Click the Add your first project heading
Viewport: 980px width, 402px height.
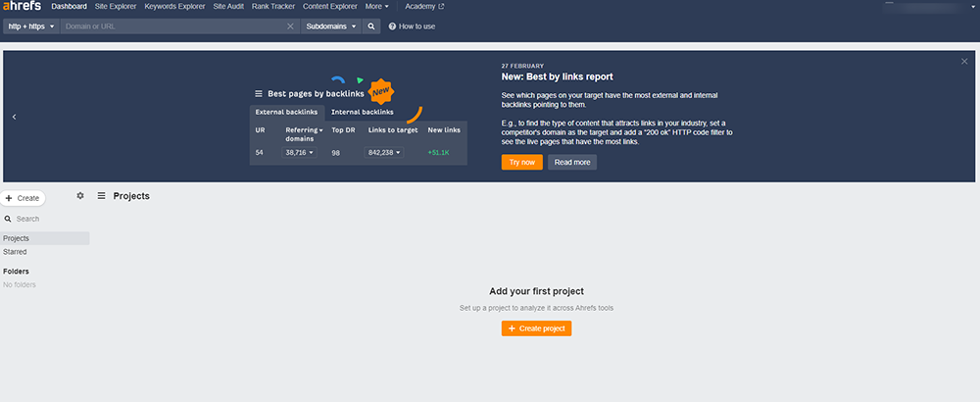click(536, 291)
